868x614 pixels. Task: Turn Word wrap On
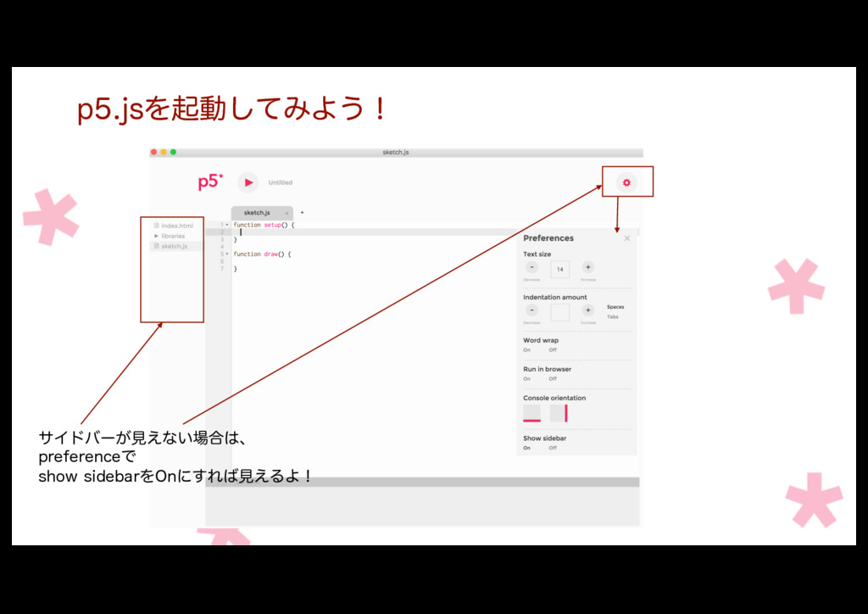coord(526,350)
